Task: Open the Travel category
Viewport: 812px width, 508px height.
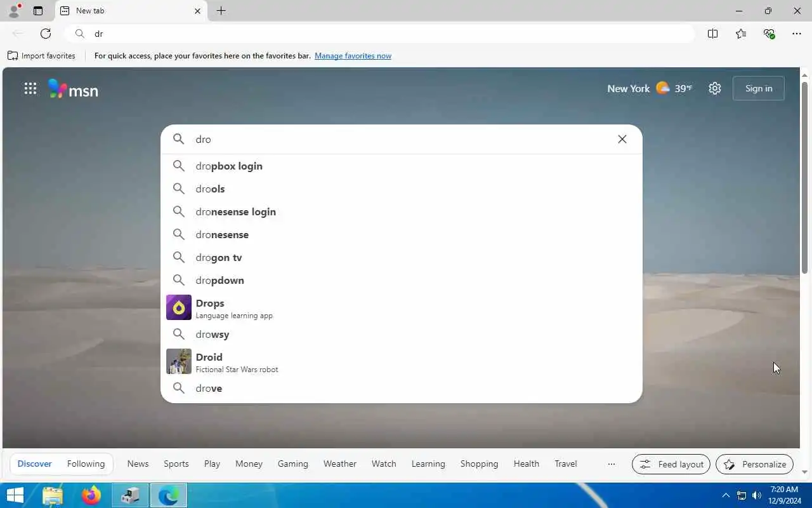Action: (565, 464)
